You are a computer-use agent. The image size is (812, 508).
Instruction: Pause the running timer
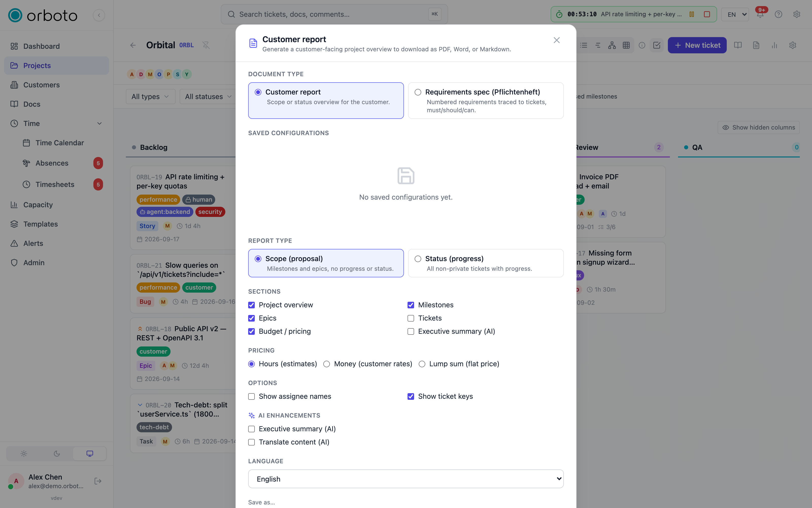tap(691, 14)
